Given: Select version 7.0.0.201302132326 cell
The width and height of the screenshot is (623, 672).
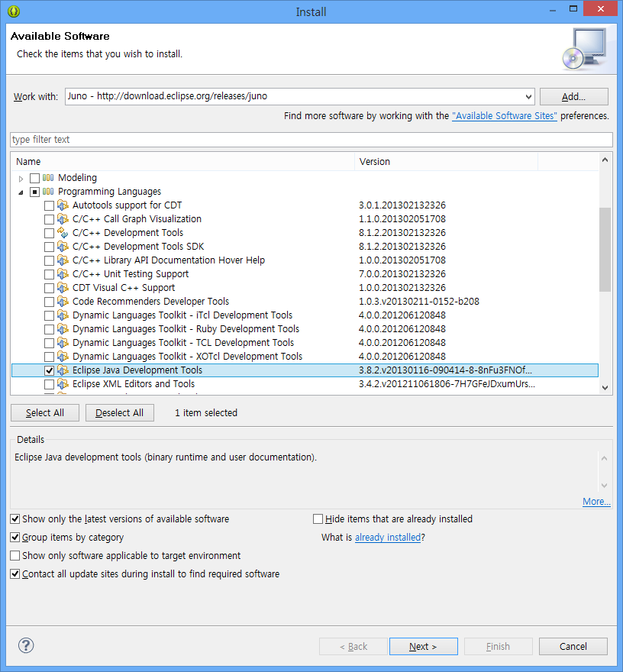Looking at the screenshot, I should [x=402, y=274].
